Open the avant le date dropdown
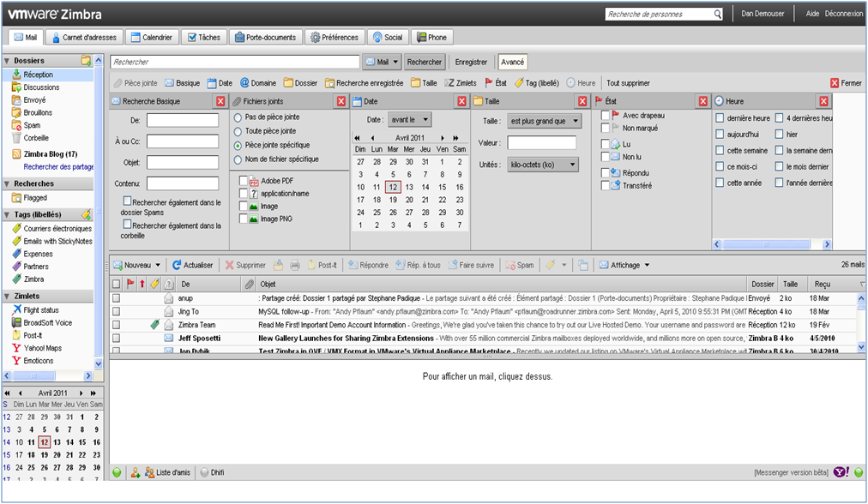Viewport: 868px width, 504px height. click(410, 119)
